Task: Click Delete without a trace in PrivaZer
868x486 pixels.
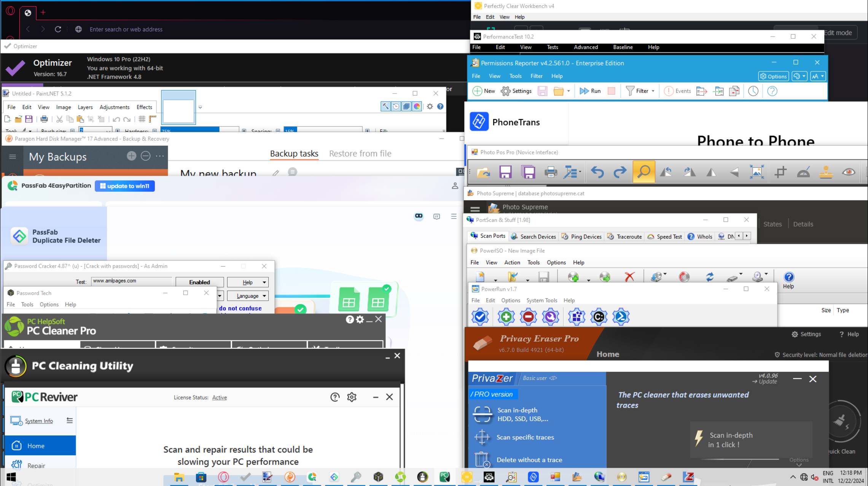Action: [x=518, y=460]
